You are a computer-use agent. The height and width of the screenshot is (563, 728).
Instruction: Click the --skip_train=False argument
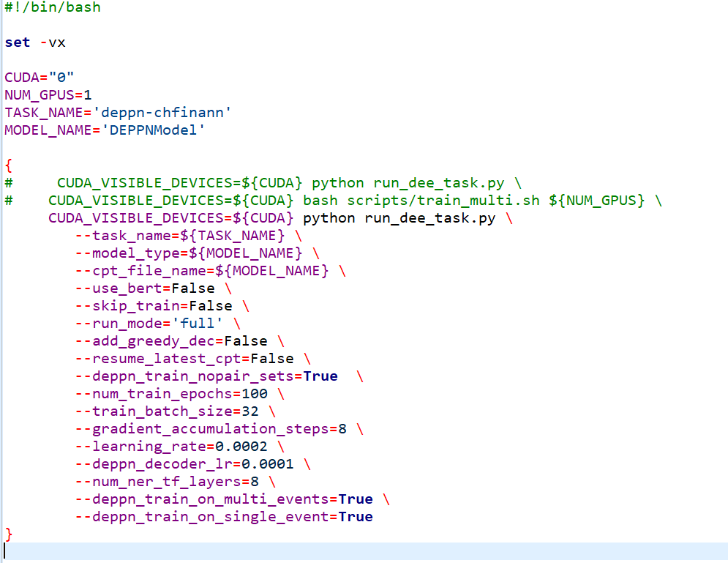161,305
